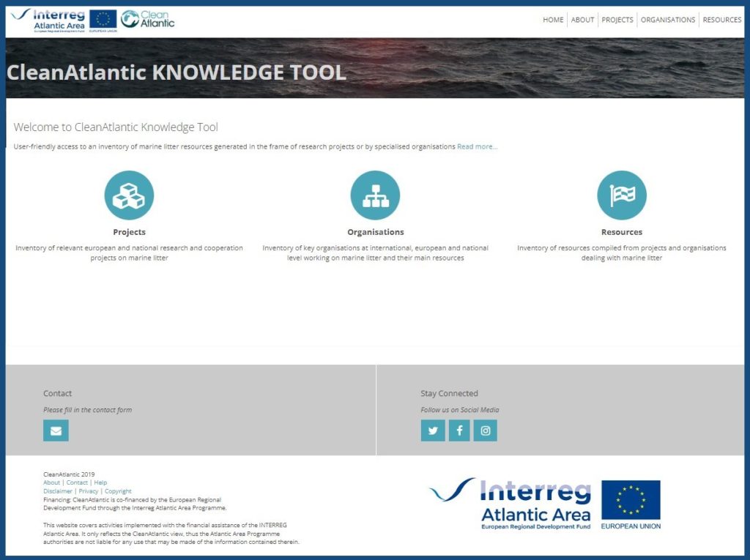Open the Projects cubes icon

[x=129, y=195]
